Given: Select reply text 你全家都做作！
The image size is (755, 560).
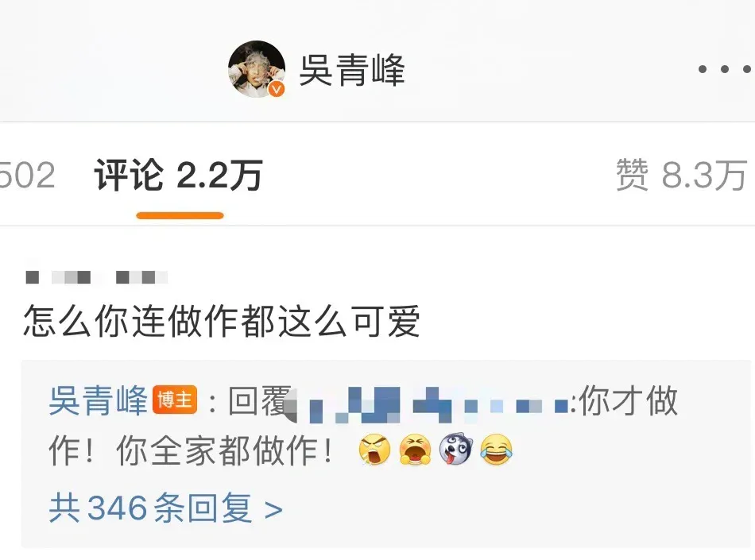Looking at the screenshot, I should pyautogui.click(x=226, y=450).
